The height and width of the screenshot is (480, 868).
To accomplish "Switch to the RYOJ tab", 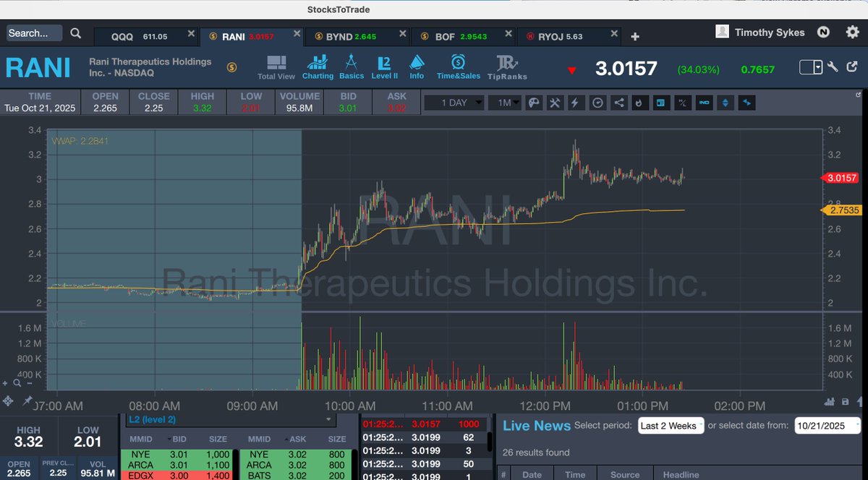I will (570, 36).
